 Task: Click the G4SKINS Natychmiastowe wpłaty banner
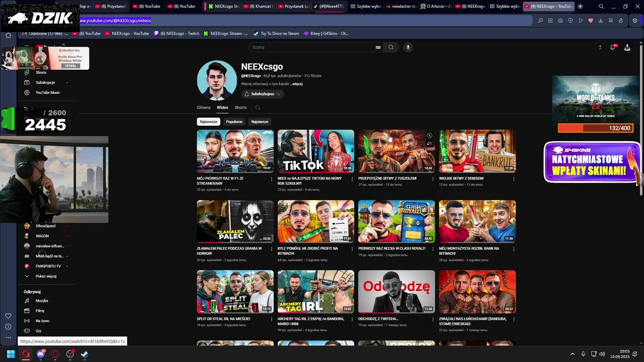click(592, 162)
